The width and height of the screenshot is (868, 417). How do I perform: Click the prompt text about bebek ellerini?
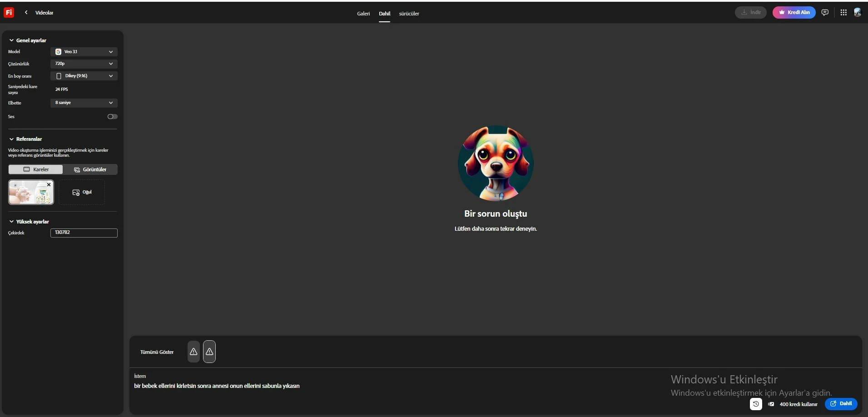pyautogui.click(x=217, y=386)
